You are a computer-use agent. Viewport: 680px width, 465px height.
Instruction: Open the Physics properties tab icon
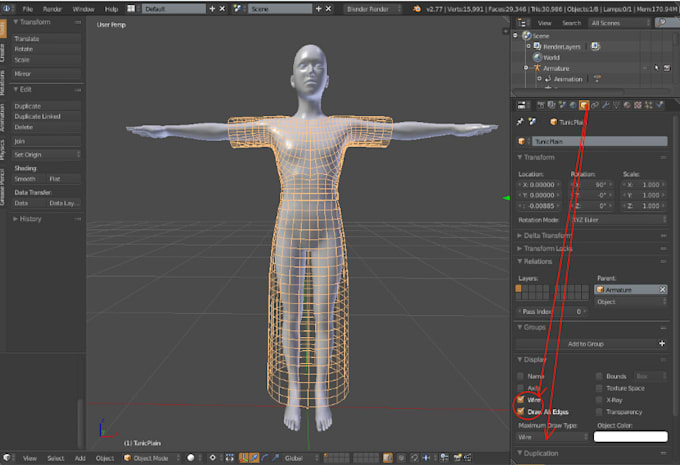660,105
